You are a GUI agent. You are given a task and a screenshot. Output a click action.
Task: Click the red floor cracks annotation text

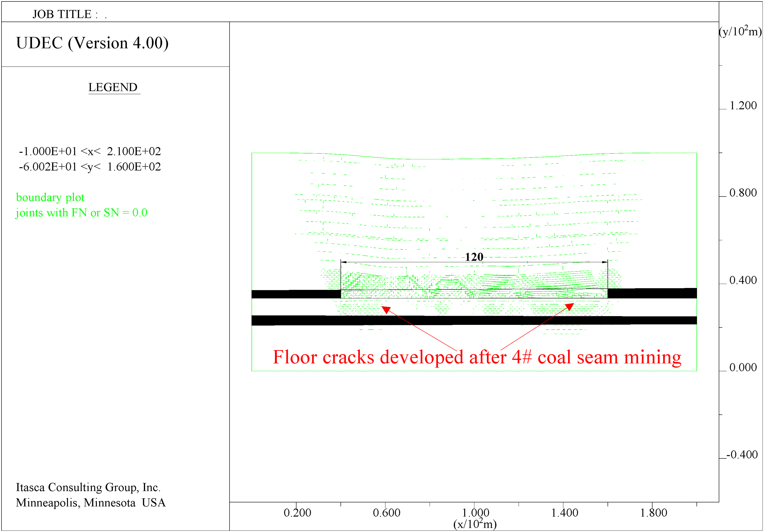(x=477, y=357)
